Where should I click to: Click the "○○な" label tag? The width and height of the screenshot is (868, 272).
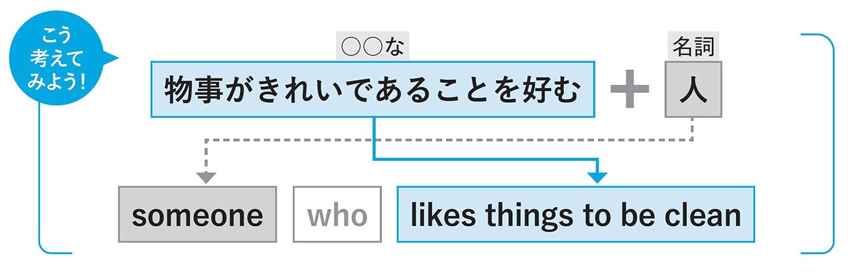[372, 48]
